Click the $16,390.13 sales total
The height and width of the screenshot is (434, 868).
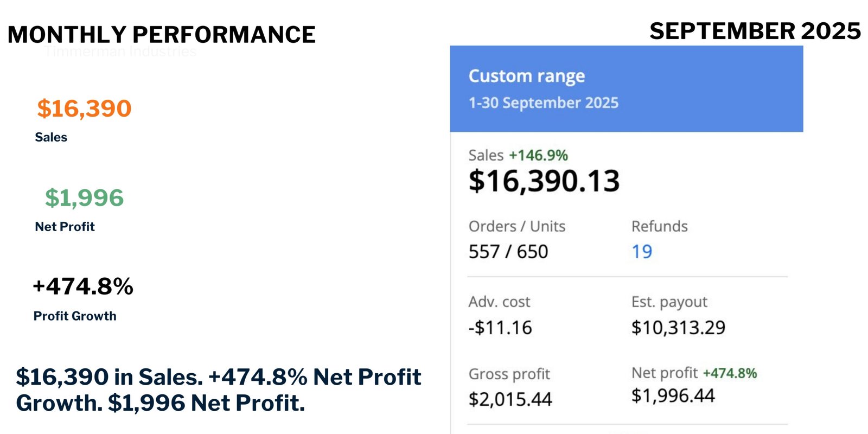pyautogui.click(x=544, y=181)
